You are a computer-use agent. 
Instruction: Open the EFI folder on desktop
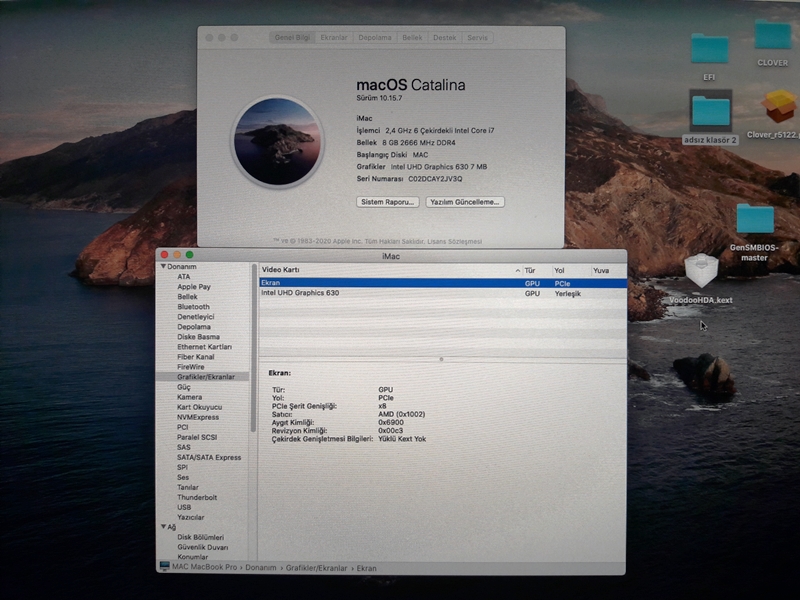click(709, 50)
